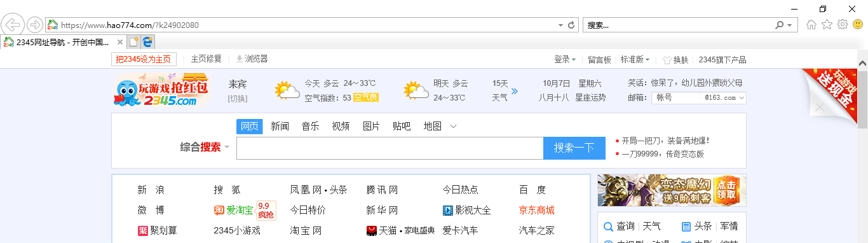868x243 pixels.
Task: Open favorites star icon
Action: (x=827, y=25)
